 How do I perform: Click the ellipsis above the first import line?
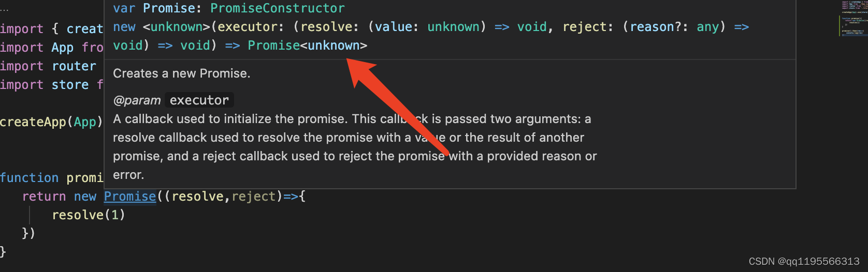coord(5,10)
